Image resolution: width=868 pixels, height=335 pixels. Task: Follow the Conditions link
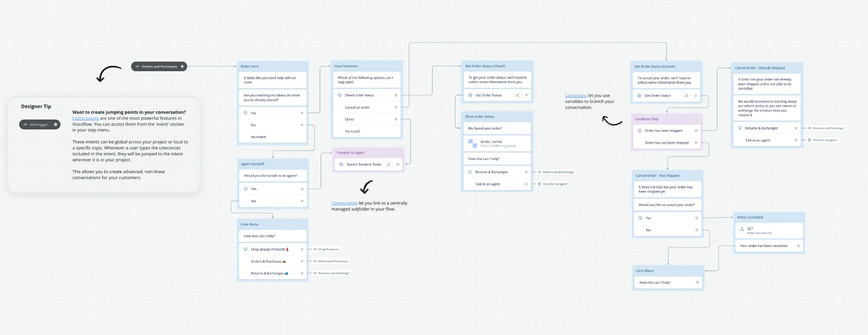576,95
